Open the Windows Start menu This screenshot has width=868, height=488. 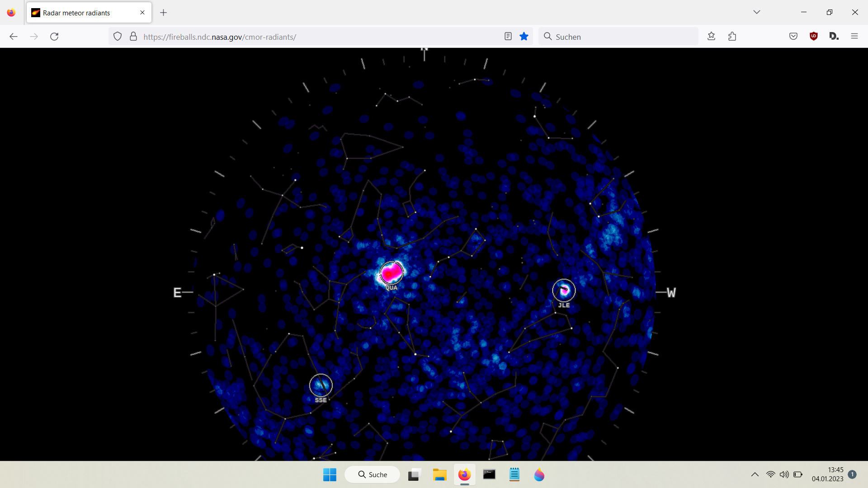click(330, 475)
